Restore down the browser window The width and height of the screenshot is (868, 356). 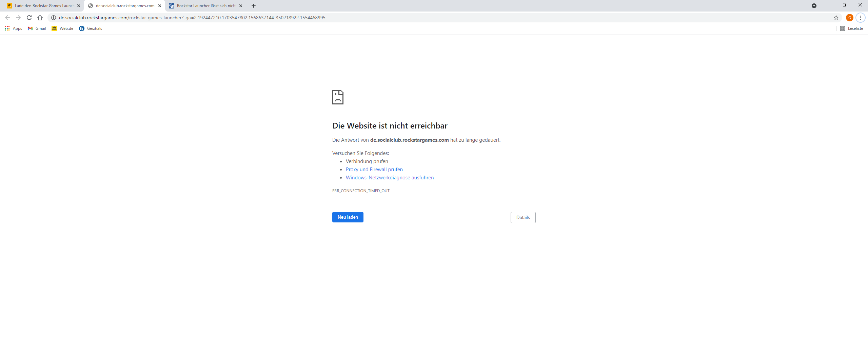pos(845,5)
